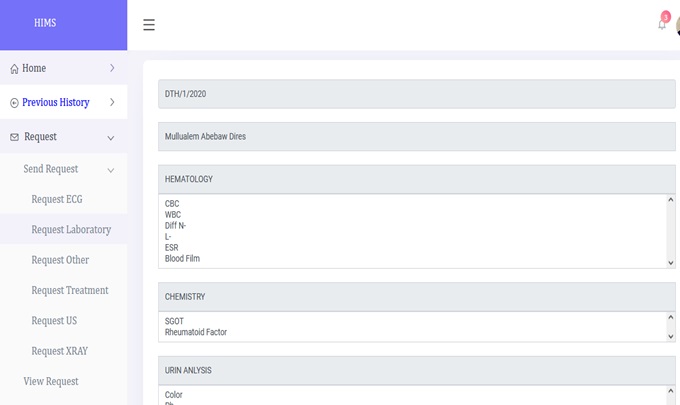Image resolution: width=680 pixels, height=405 pixels.
Task: Navigate to Request US
Action: pos(54,321)
